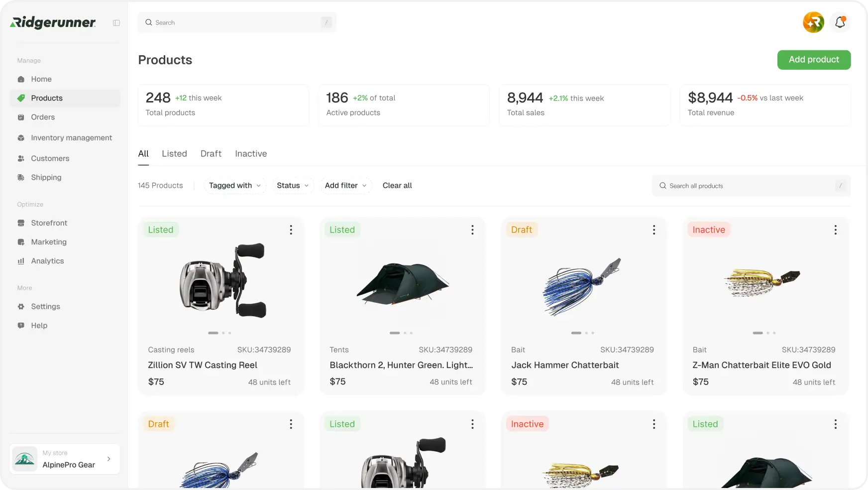Click the Home sidebar icon
The height and width of the screenshot is (490, 868).
21,79
